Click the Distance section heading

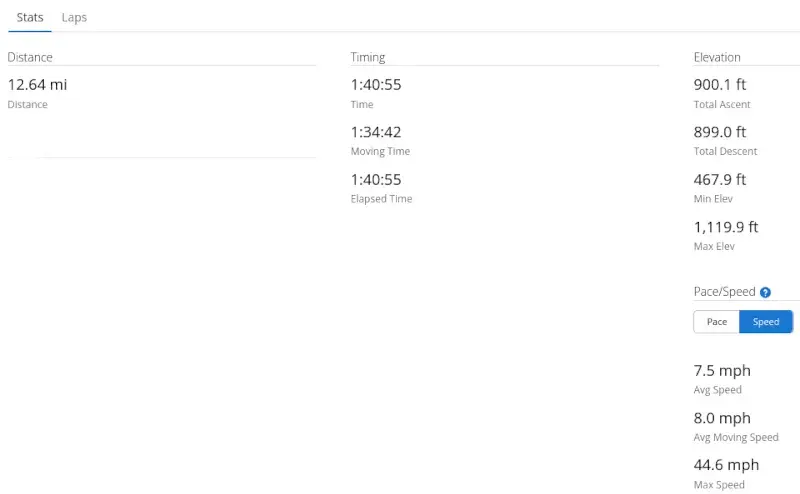click(x=30, y=57)
